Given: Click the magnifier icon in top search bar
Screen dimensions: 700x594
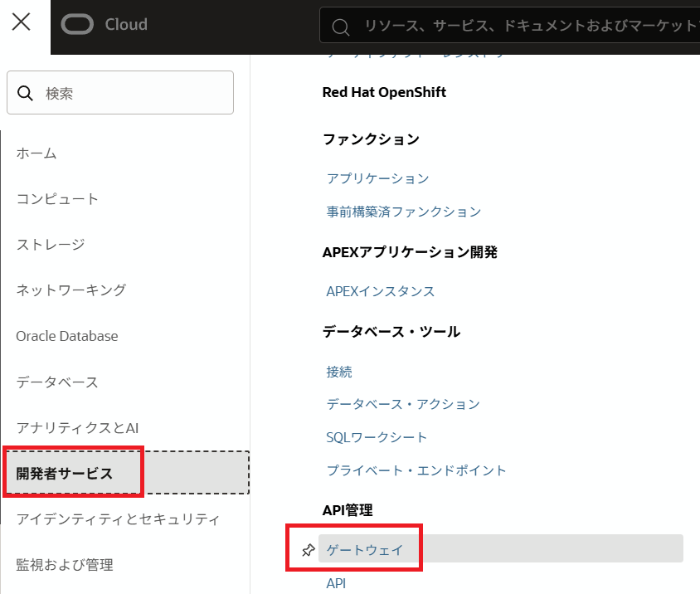Looking at the screenshot, I should [x=340, y=27].
